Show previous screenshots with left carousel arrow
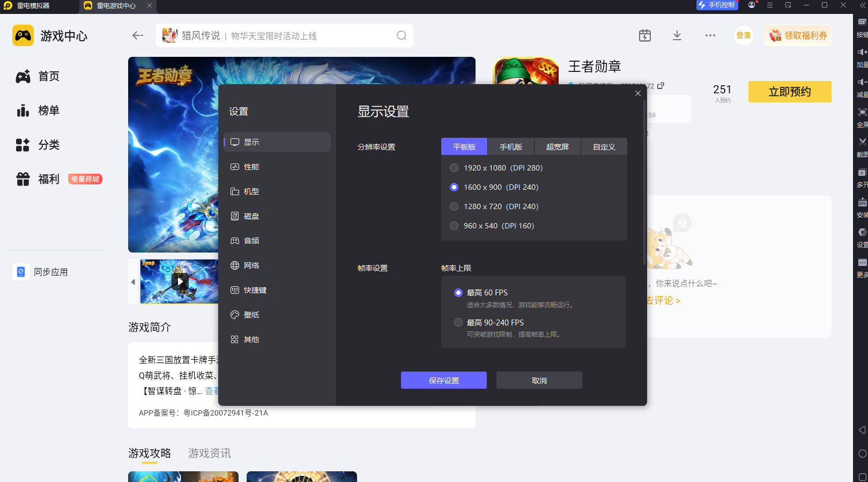Image resolution: width=868 pixels, height=482 pixels. pos(133,282)
